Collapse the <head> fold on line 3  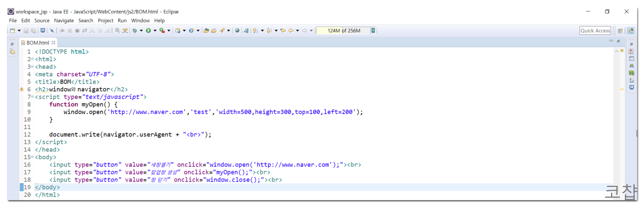pyautogui.click(x=32, y=67)
